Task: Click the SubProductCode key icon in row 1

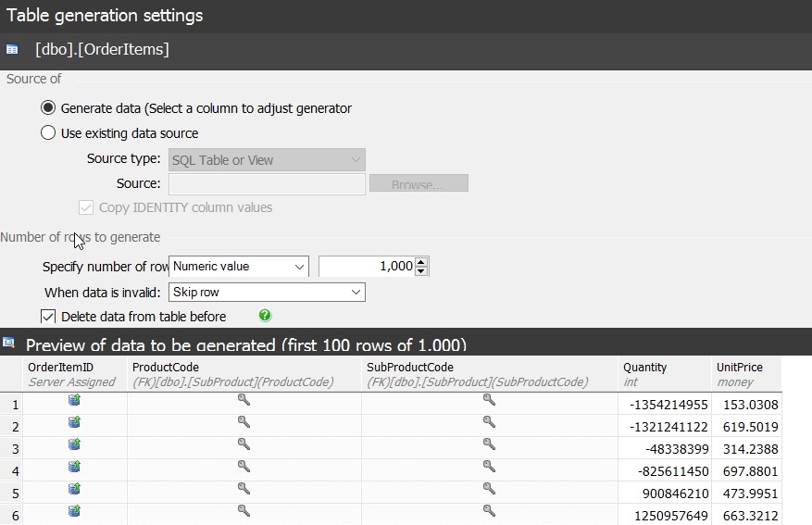Action: pos(490,399)
